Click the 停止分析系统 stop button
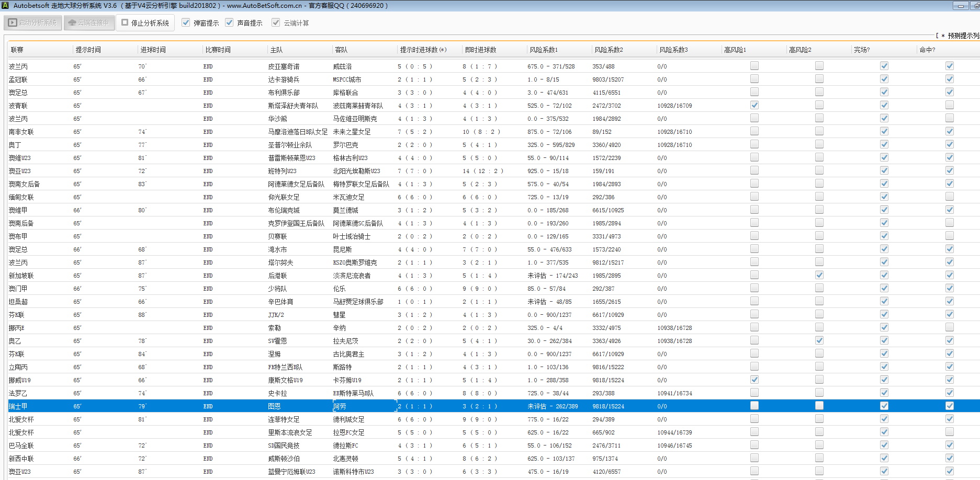 (x=145, y=23)
